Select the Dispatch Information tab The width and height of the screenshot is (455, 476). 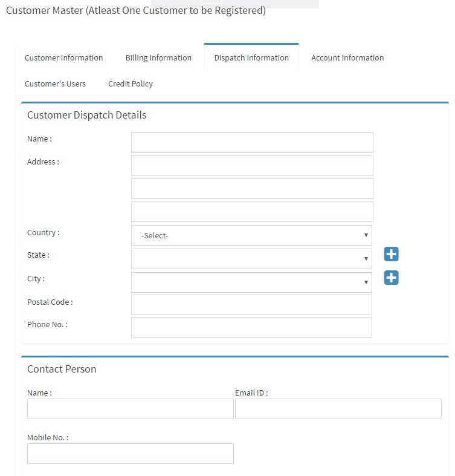(x=251, y=57)
